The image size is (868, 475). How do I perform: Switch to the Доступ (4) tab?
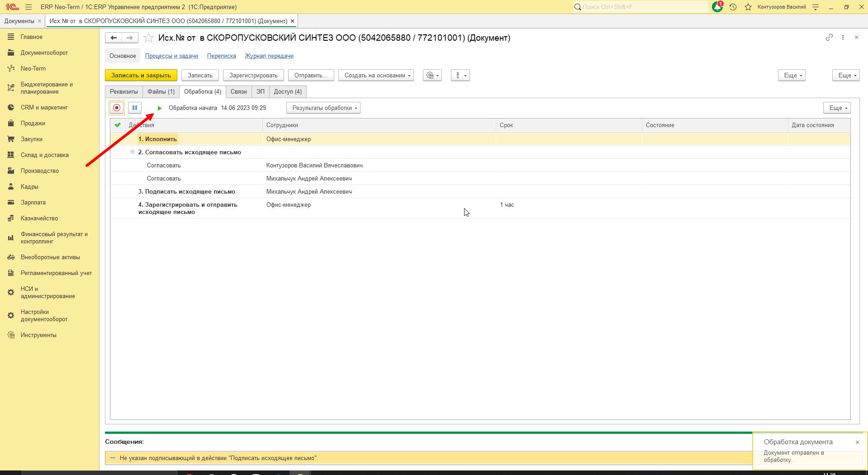[288, 92]
